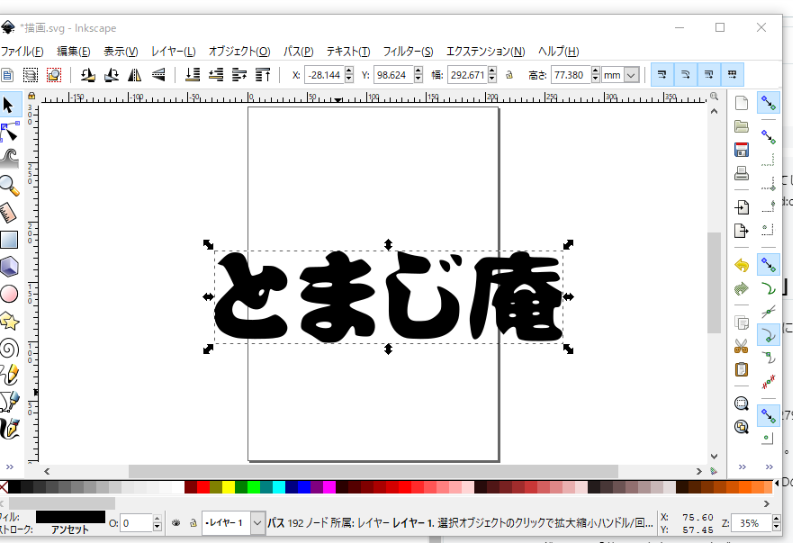Flip selection horizontally
This screenshot has width=793, height=543.
[x=135, y=75]
